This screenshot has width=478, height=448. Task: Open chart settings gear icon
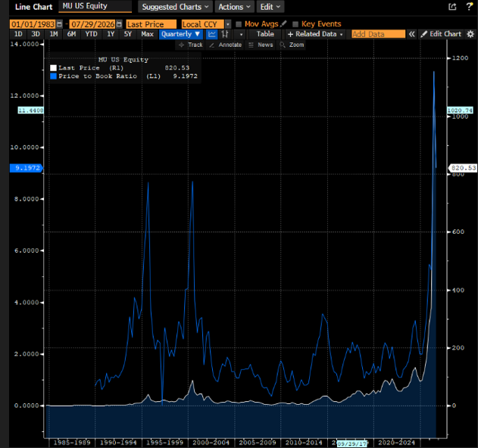point(470,34)
